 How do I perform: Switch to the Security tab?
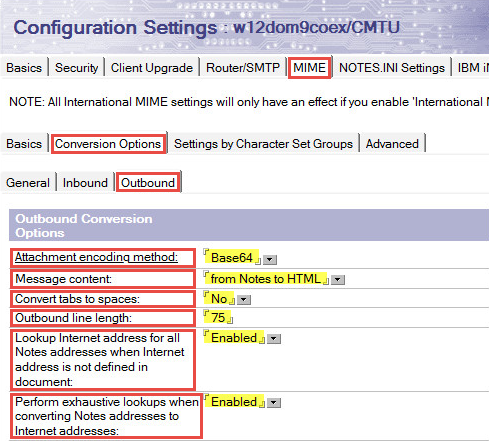[77, 68]
